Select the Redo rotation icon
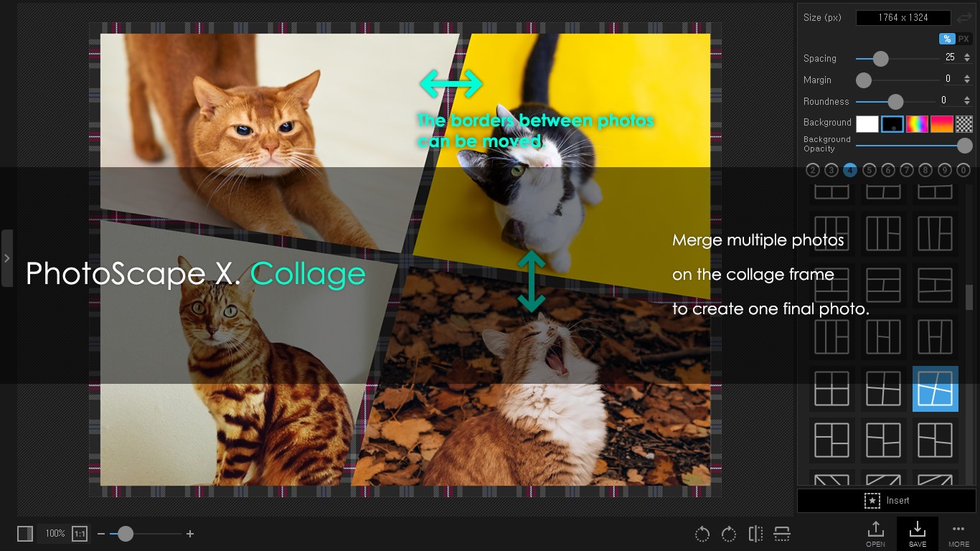 click(x=728, y=534)
